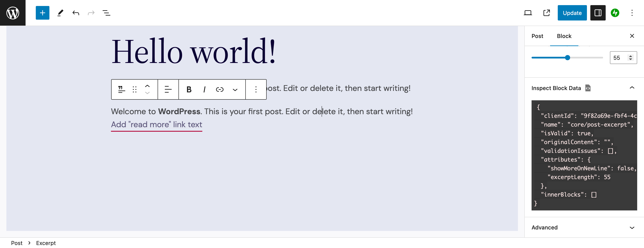The image size is (644, 248).
Task: Drag the excerpt length slider to adjust
Action: click(568, 58)
